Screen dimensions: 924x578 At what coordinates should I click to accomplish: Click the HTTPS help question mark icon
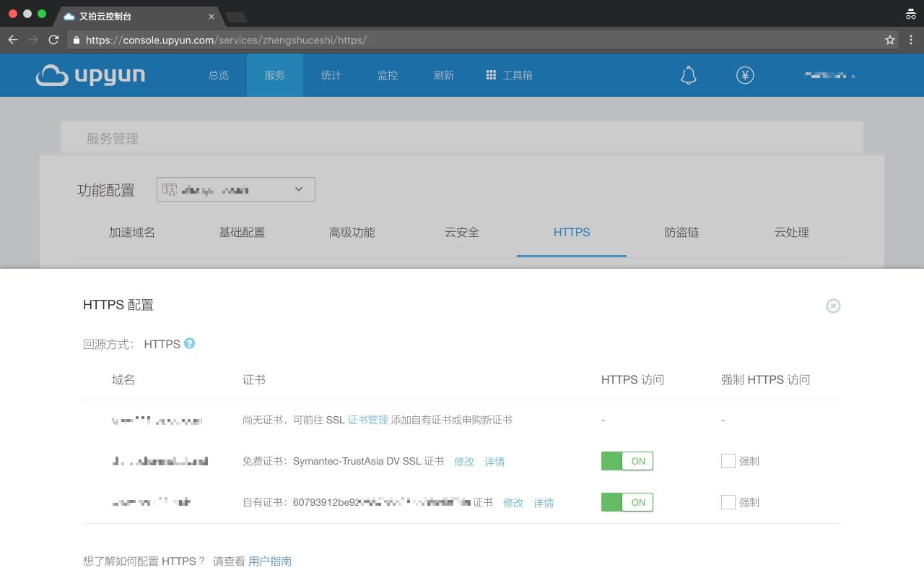[x=189, y=343]
